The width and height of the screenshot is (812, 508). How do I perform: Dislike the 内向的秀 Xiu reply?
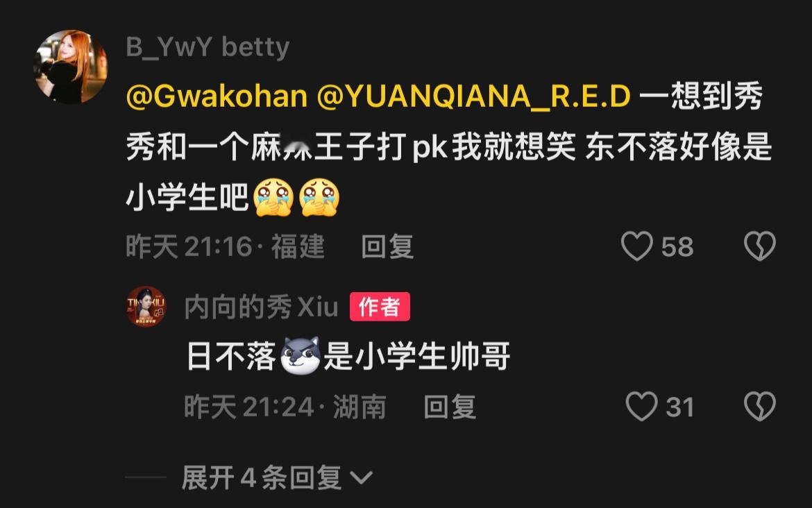[x=760, y=406]
